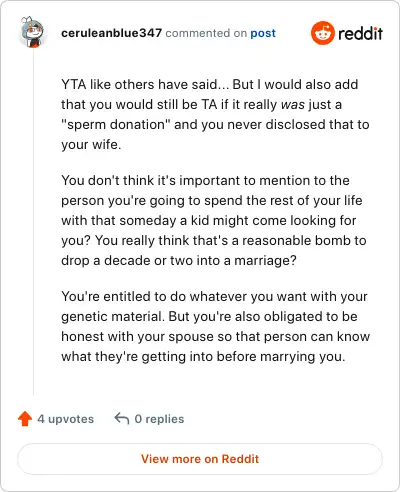The image size is (400, 492).
Task: Select the "0 replies" count label
Action: tap(159, 419)
